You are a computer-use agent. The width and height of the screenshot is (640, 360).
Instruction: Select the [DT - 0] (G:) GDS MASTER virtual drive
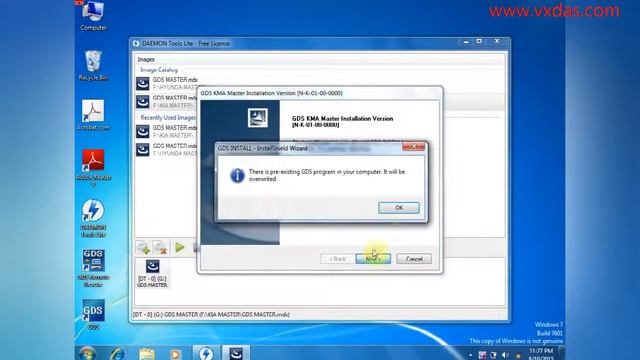(152, 273)
